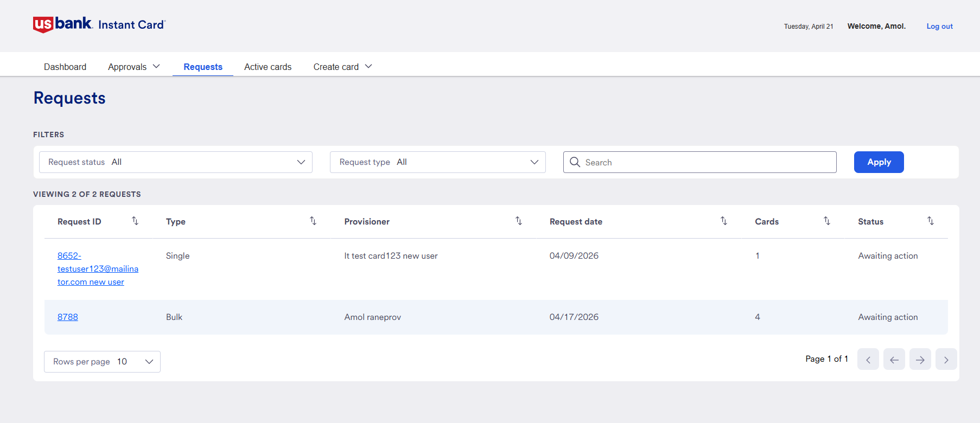980x423 pixels.
Task: Click Provisioner column sort arrows
Action: [x=519, y=221]
